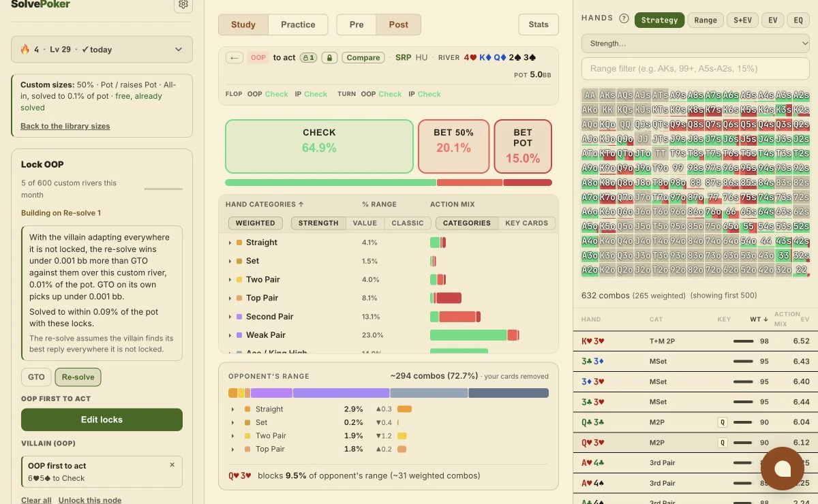Open the chat bubble button

click(783, 469)
